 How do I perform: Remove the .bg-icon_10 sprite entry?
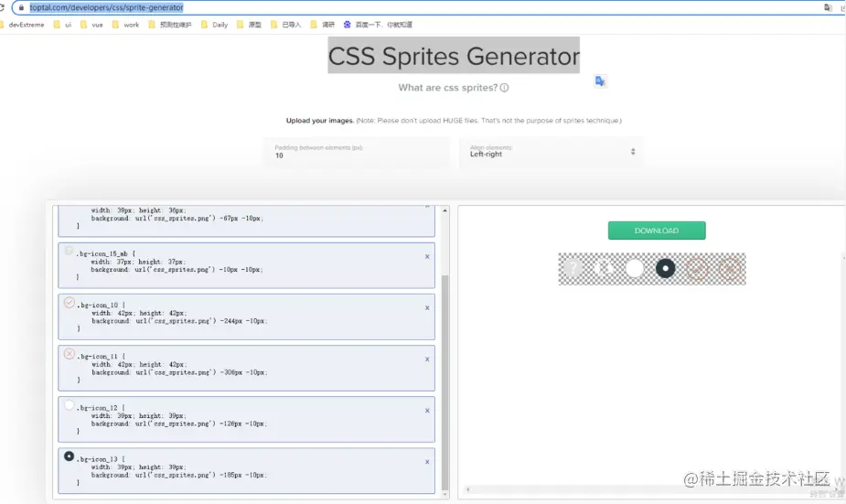pyautogui.click(x=427, y=308)
